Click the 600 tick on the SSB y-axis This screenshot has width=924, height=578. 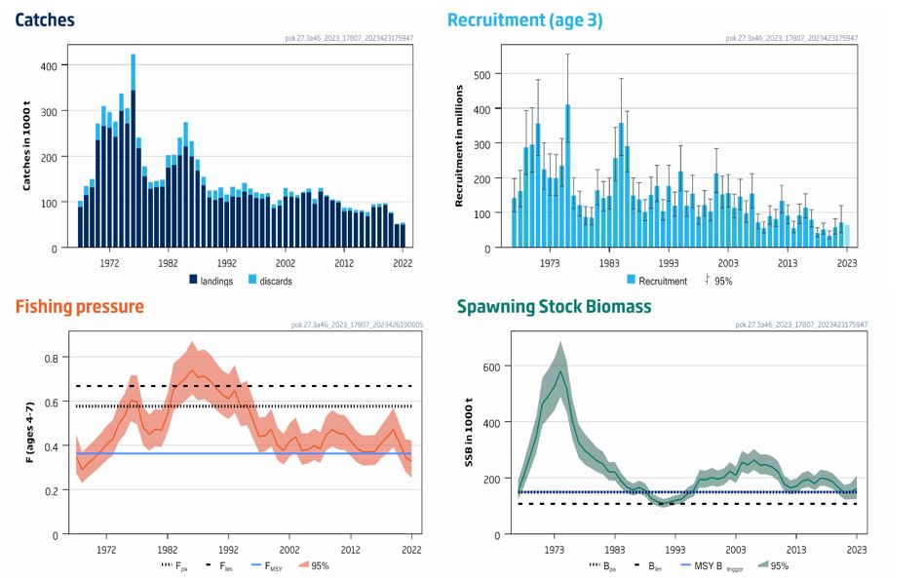click(491, 367)
